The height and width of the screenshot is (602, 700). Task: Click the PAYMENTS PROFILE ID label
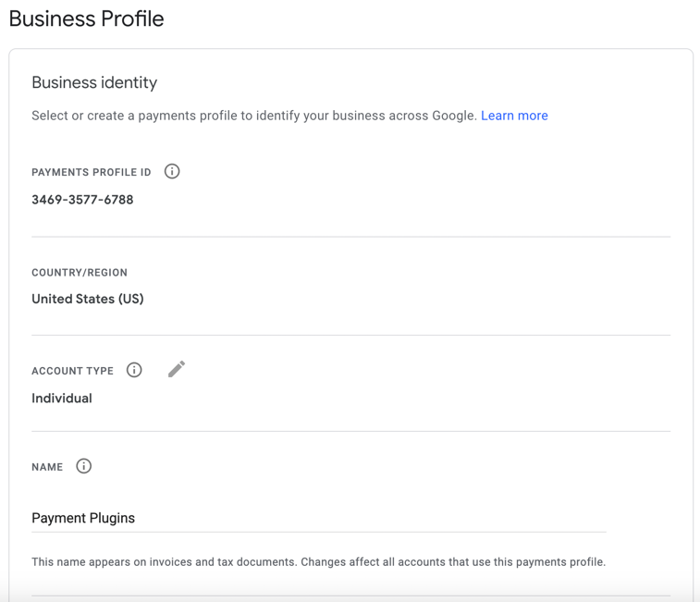92,172
